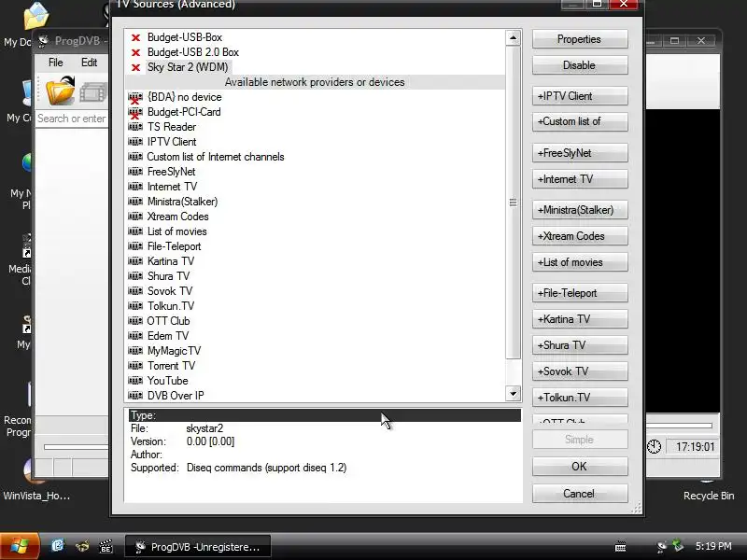Click the satellite dish icon in the system tray

click(x=661, y=547)
